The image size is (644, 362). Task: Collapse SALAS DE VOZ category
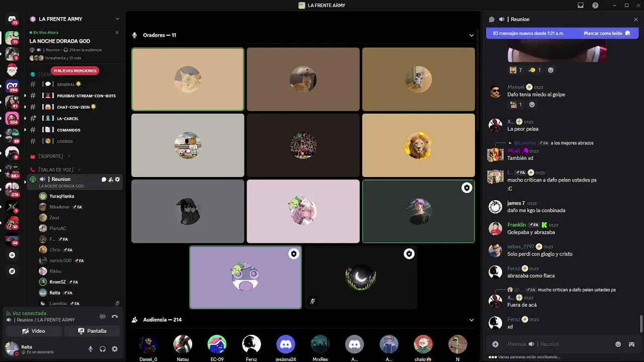tap(55, 169)
